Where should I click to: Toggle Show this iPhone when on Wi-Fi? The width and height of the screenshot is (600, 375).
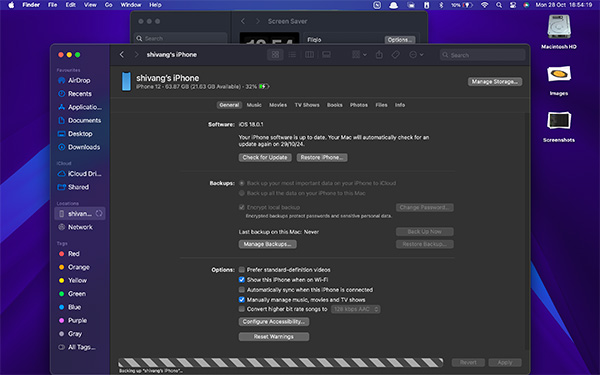(241, 280)
